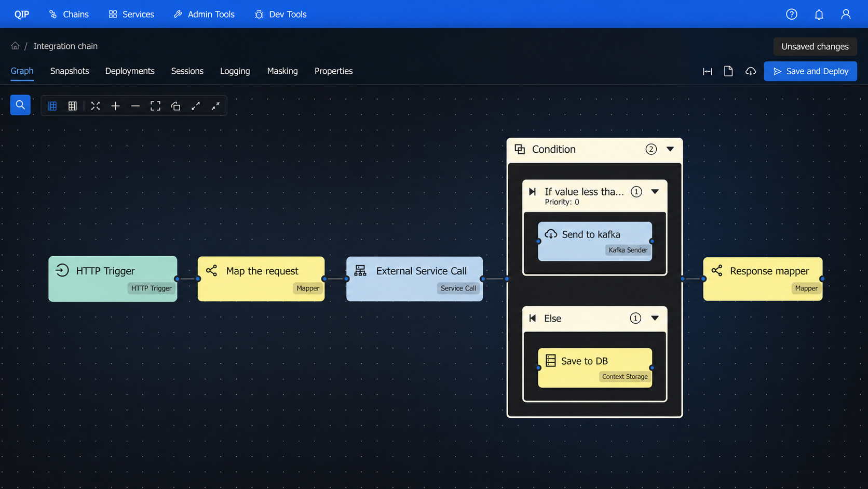The height and width of the screenshot is (489, 868).
Task: Click the Unsaved changes label
Action: point(815,46)
